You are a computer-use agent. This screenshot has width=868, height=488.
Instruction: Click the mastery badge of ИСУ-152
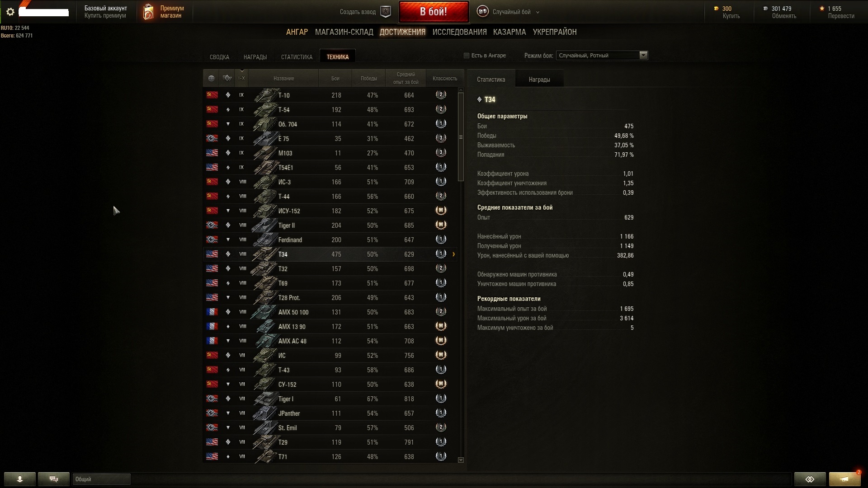point(441,211)
